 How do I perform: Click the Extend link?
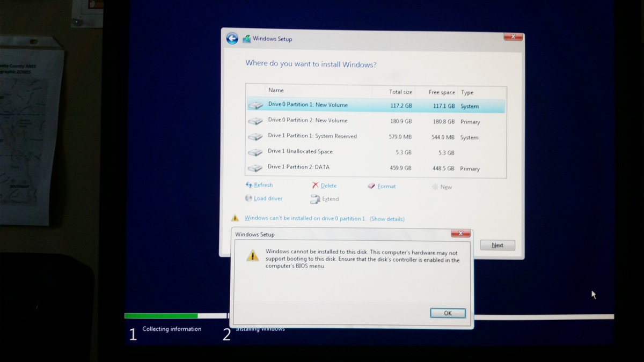330,199
